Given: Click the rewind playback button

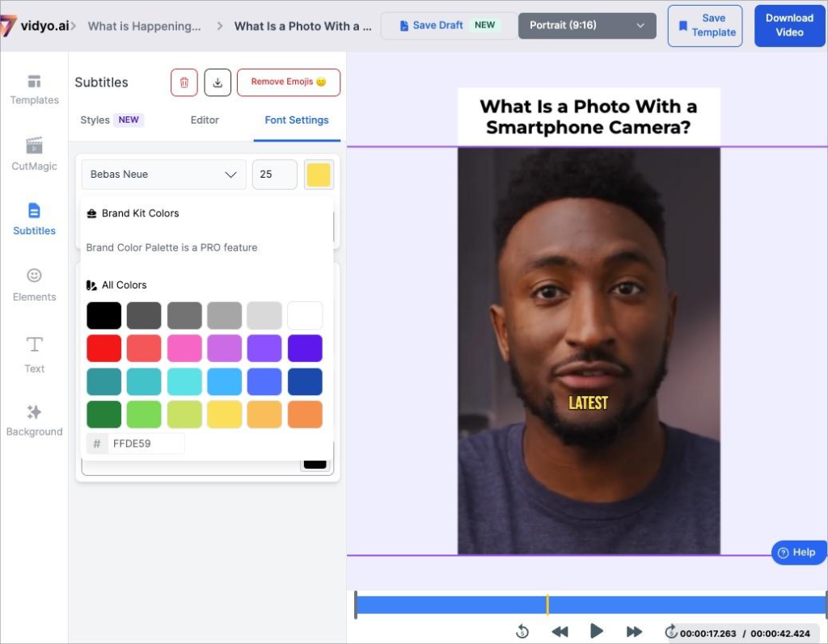Looking at the screenshot, I should pyautogui.click(x=559, y=631).
